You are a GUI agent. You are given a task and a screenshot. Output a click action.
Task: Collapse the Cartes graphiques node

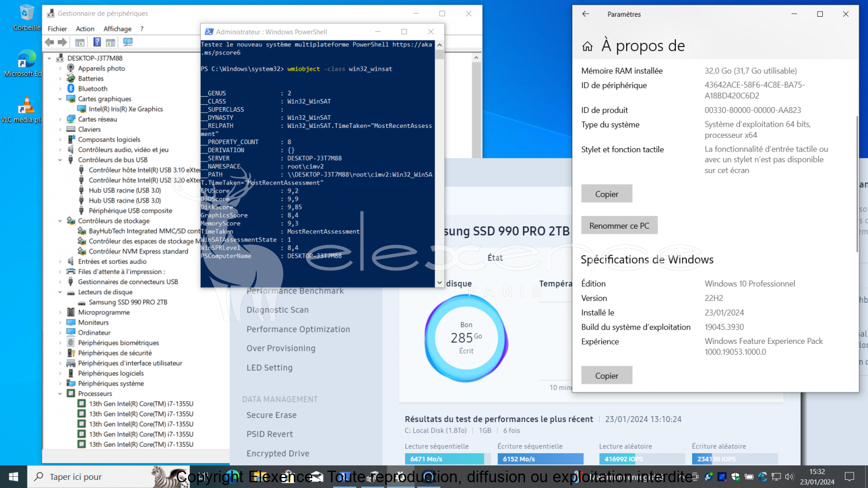60,99
